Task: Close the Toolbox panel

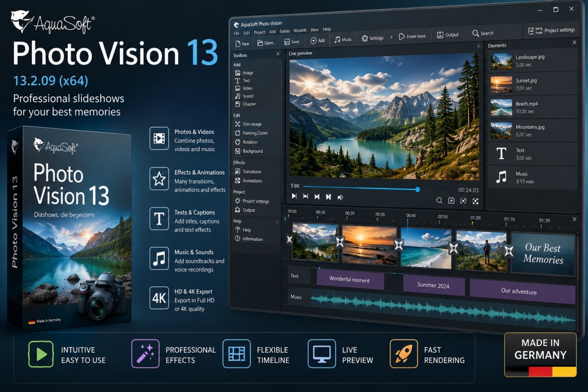Action: pos(278,54)
